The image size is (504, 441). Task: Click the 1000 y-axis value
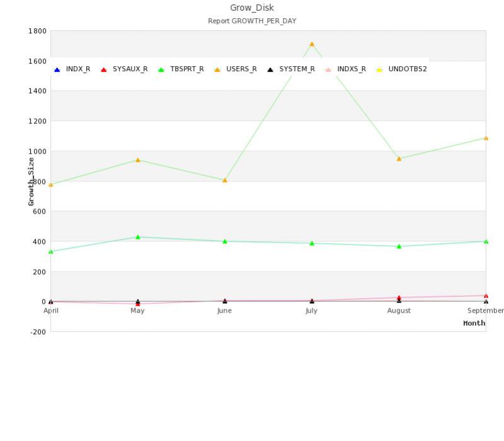tap(37, 151)
